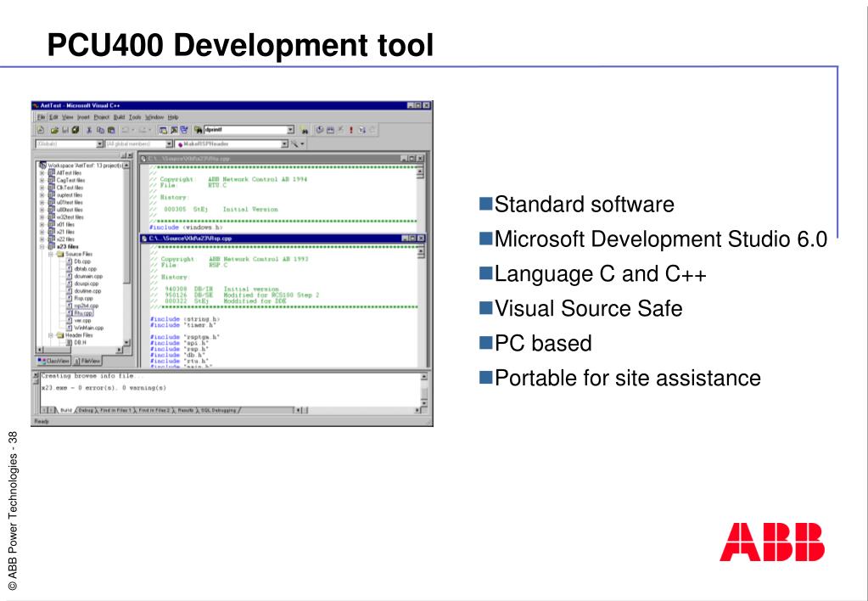The width and height of the screenshot is (868, 601).
Task: Expand the AllTest files project node
Action: pos(42,173)
